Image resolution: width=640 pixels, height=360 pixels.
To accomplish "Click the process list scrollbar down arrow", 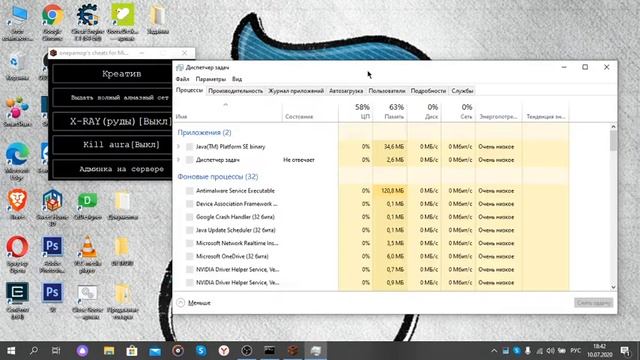I will click(613, 287).
